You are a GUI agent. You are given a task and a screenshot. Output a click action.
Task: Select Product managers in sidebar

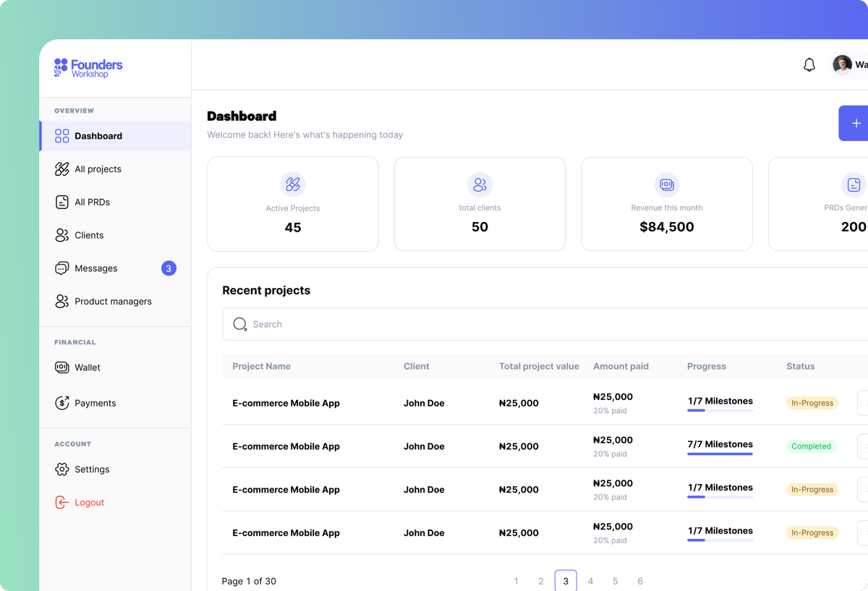[113, 302]
